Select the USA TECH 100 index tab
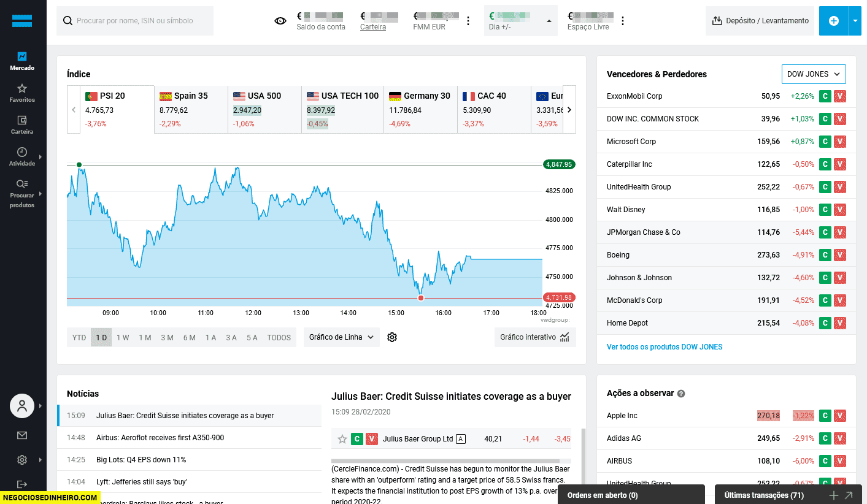This screenshot has height=504, width=867. pos(343,109)
